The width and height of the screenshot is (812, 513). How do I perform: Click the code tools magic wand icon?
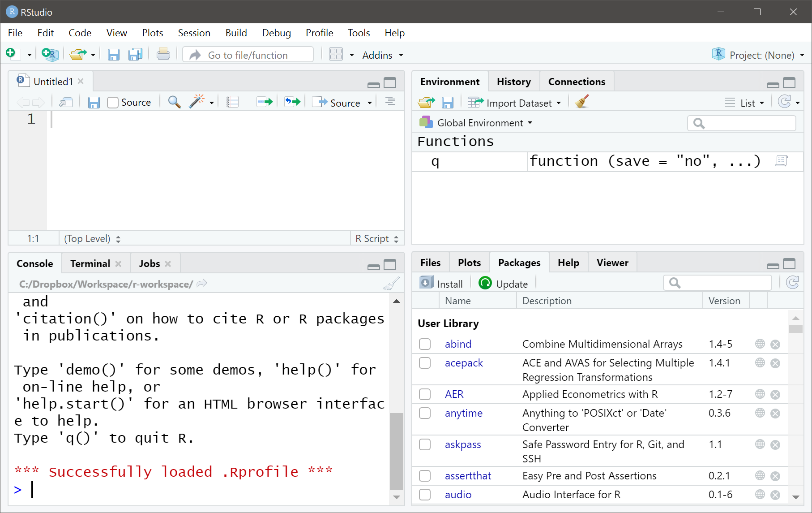tap(197, 102)
